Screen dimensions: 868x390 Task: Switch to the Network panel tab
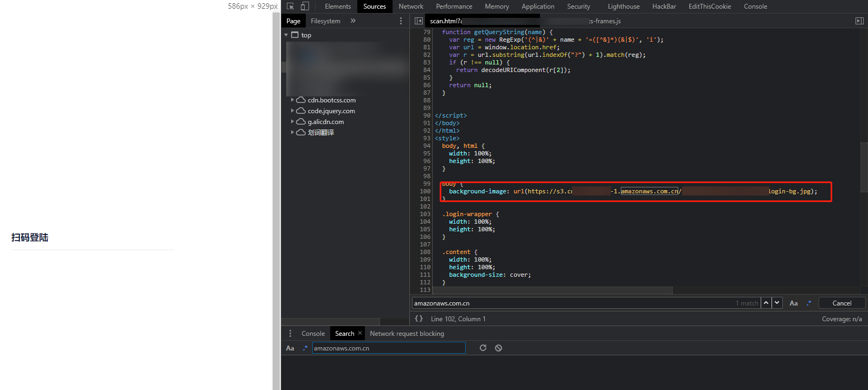[x=410, y=6]
